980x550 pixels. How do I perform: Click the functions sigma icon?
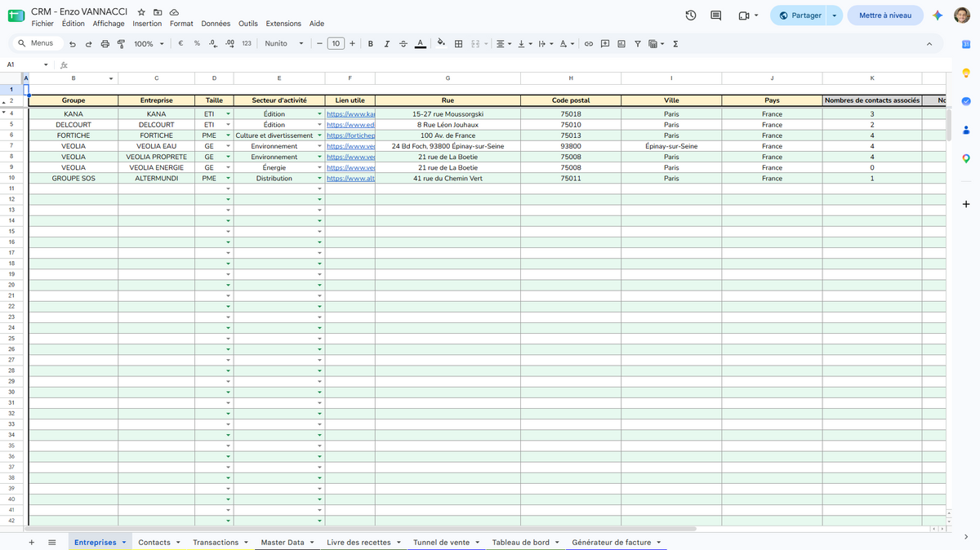[x=675, y=44]
